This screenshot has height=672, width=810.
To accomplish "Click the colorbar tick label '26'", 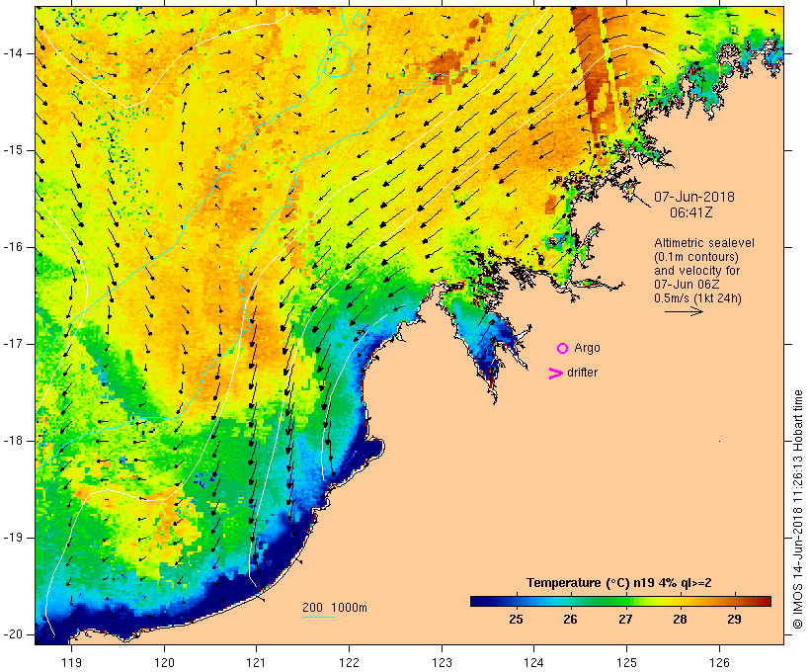I will [x=570, y=620].
